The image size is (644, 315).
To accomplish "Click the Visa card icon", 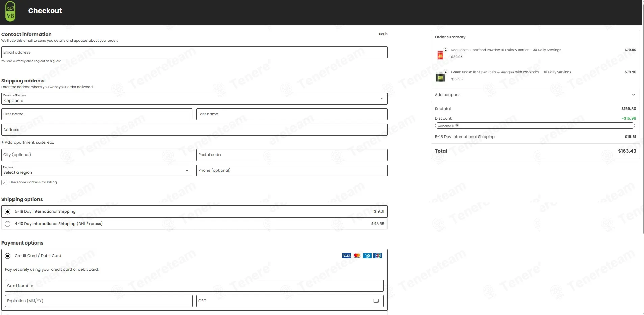I will point(346,256).
